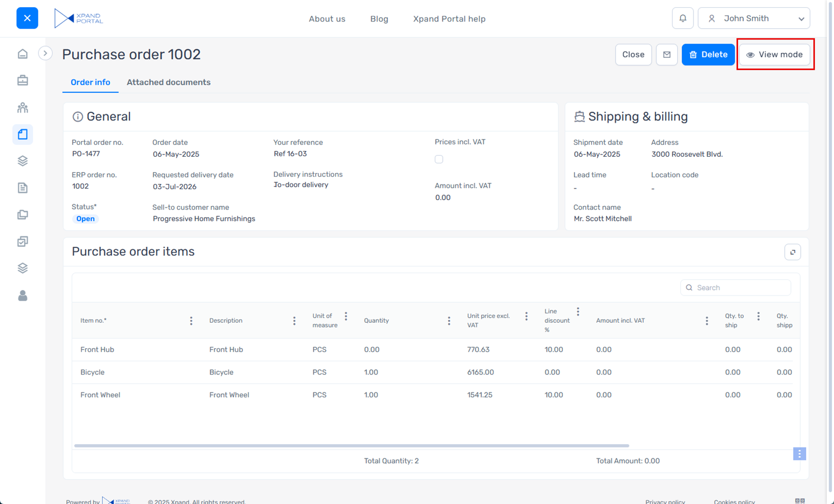Viewport: 834px width, 504px height.
Task: Click the Delete button
Action: (708, 54)
